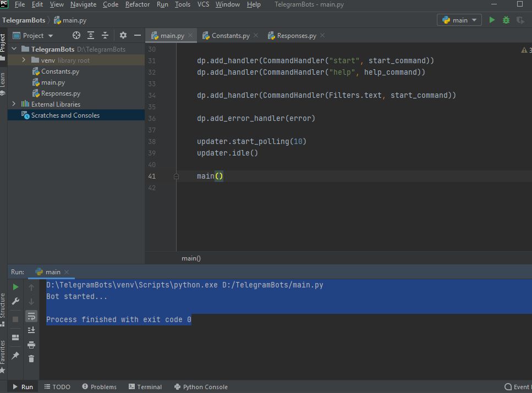
Task: Toggle scroll to end of console
Action: tap(31, 330)
